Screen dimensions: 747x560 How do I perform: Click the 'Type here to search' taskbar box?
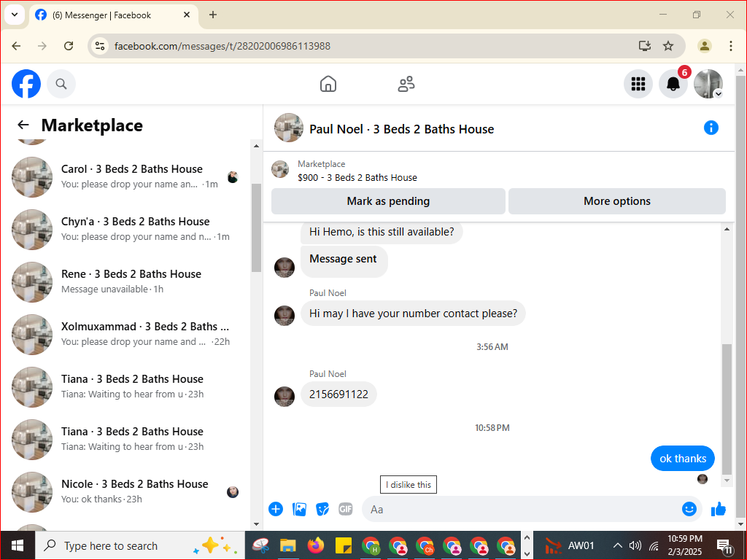pos(140,545)
